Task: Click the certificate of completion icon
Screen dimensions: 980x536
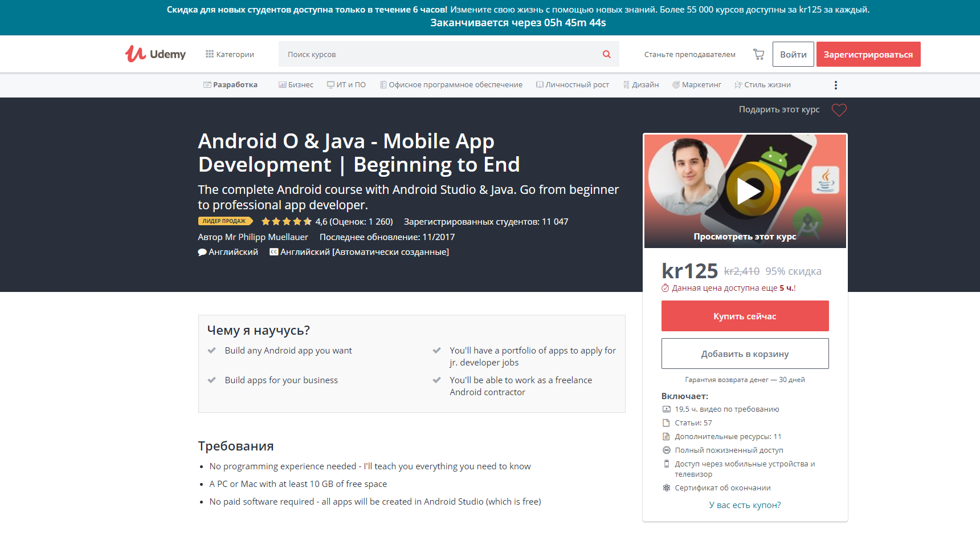Action: tap(667, 488)
